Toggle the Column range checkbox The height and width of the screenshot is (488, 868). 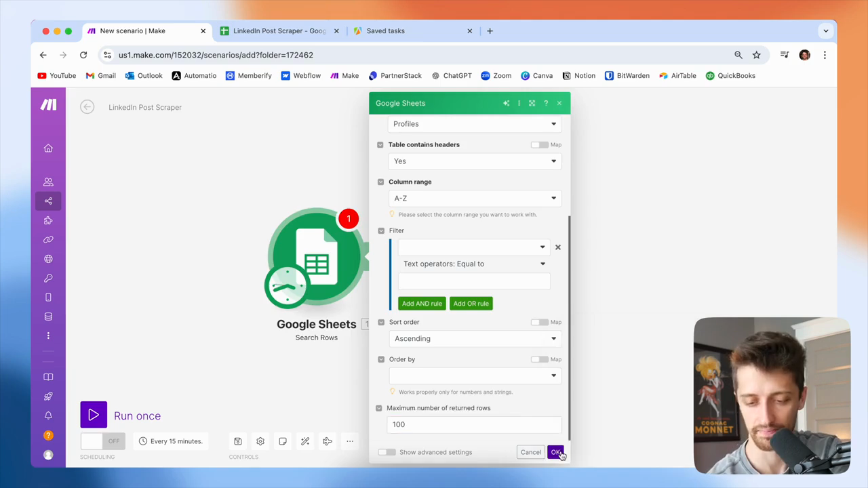point(380,182)
